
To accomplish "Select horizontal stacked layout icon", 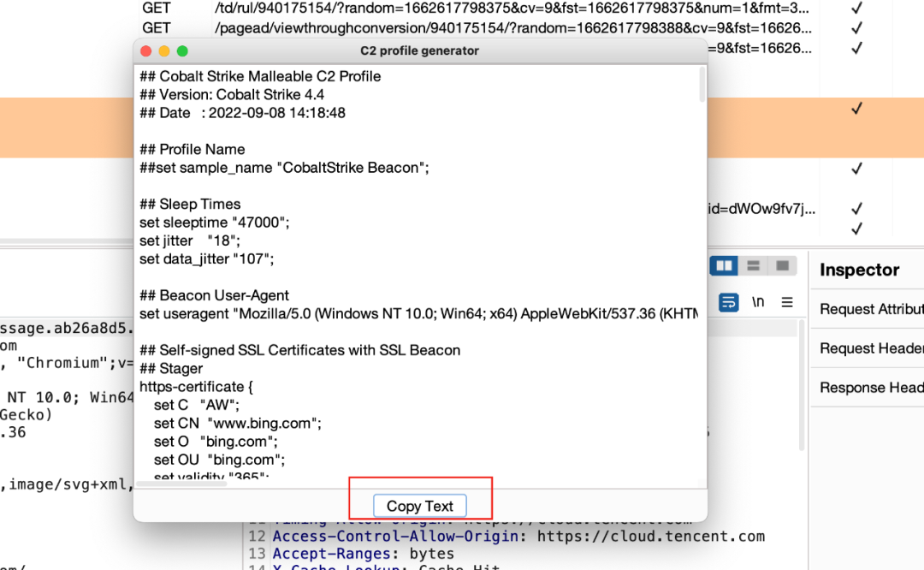I will 753,266.
